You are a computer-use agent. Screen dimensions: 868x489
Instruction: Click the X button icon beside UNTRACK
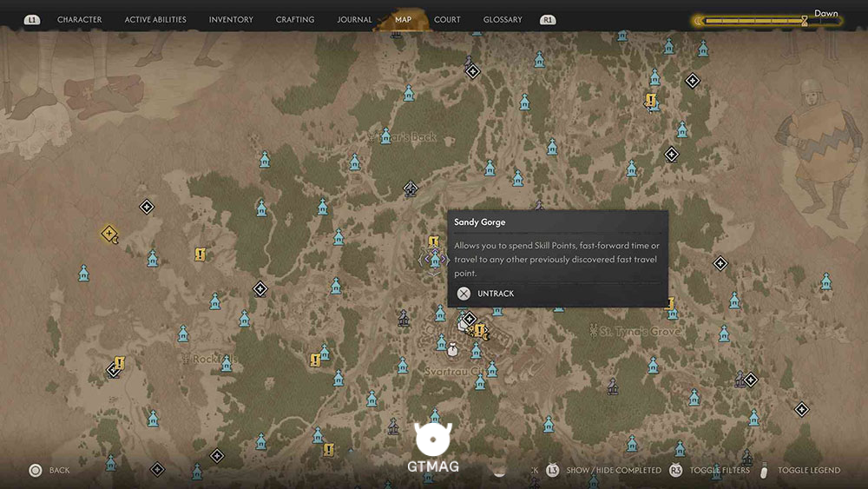(464, 294)
